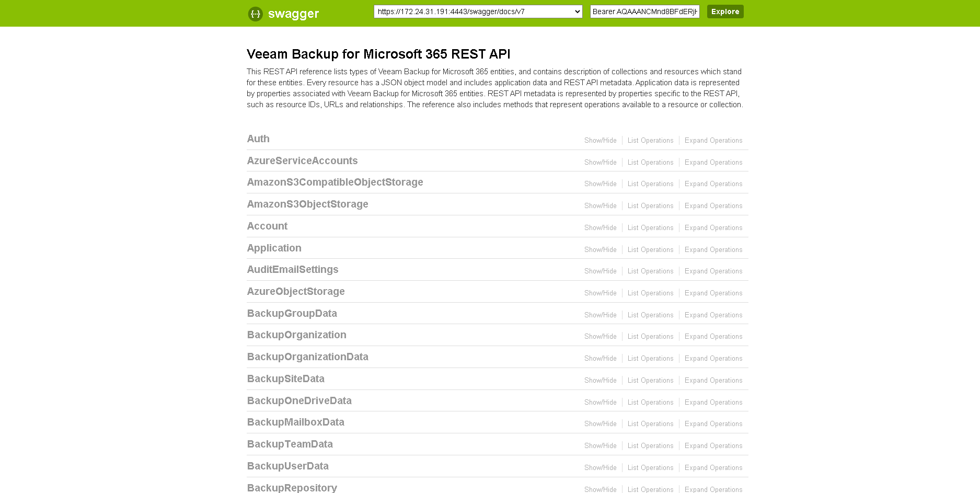Open the Account section heading
Viewport: 980px width, 493px height.
point(267,226)
